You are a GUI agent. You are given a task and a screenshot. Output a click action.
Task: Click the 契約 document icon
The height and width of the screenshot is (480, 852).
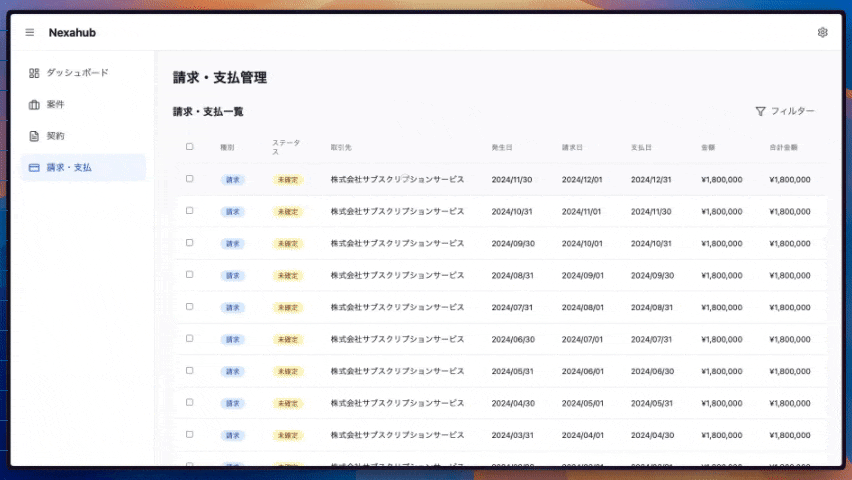[34, 136]
